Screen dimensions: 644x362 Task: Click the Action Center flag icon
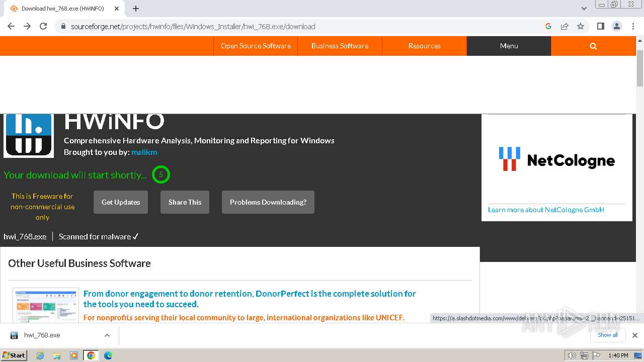tap(596, 355)
